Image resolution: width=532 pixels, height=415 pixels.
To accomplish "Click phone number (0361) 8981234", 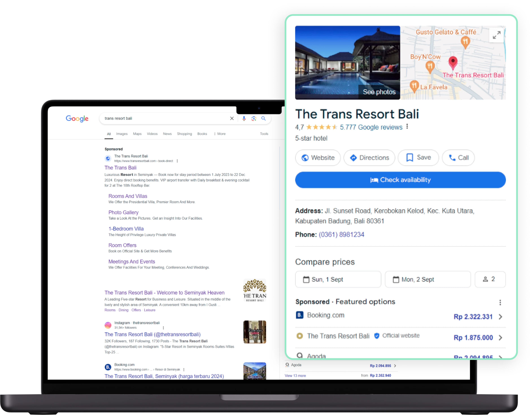I will click(x=342, y=234).
